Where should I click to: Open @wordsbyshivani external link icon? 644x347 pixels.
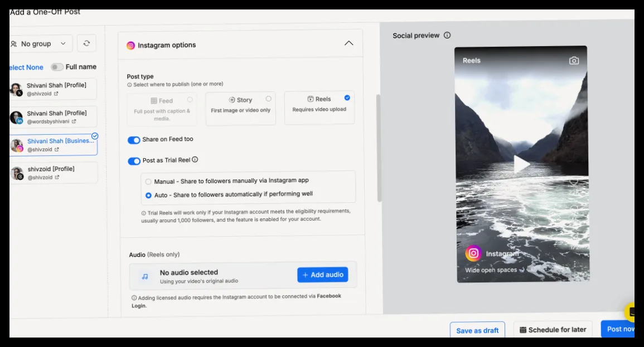point(74,121)
